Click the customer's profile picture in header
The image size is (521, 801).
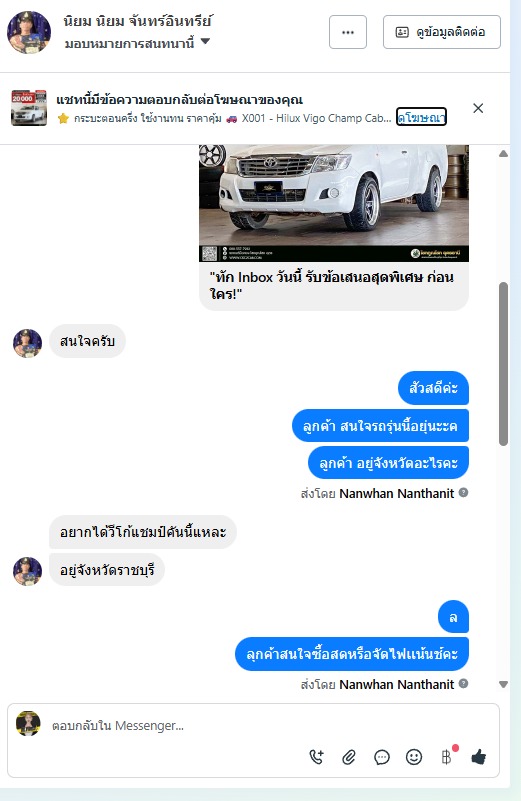pyautogui.click(x=29, y=32)
